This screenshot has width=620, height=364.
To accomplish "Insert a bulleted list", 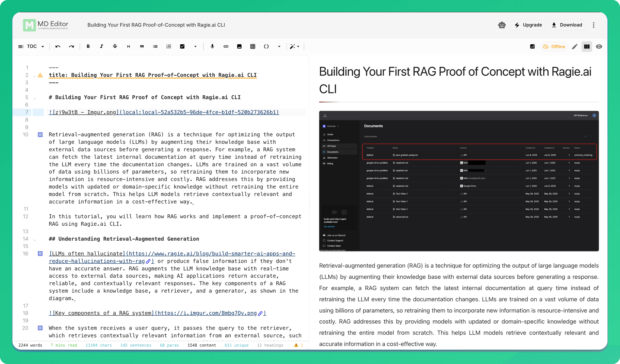I will tap(155, 47).
